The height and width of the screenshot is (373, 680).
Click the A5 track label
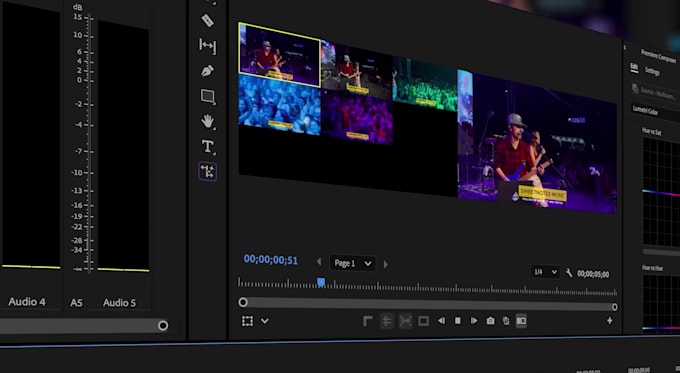click(x=76, y=303)
